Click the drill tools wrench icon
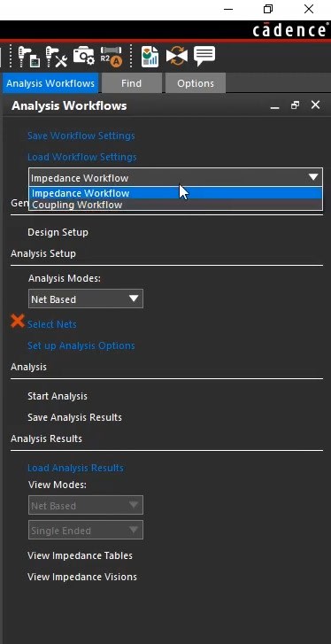Image resolution: width=331 pixels, height=644 pixels. tap(56, 57)
